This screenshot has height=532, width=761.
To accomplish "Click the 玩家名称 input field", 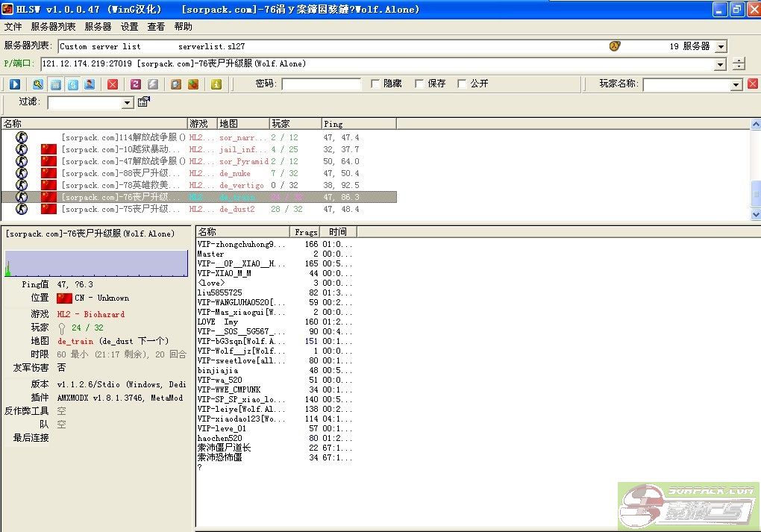I will pos(687,84).
